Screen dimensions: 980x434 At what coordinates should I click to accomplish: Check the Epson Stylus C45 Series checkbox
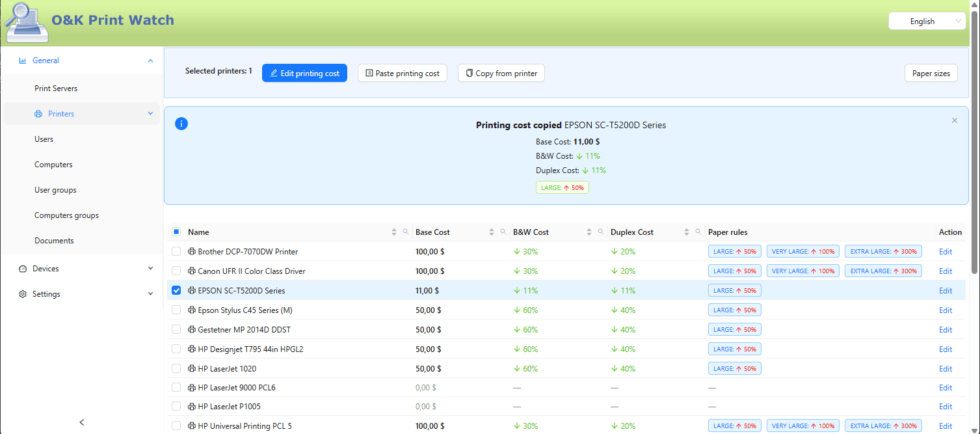pos(176,310)
